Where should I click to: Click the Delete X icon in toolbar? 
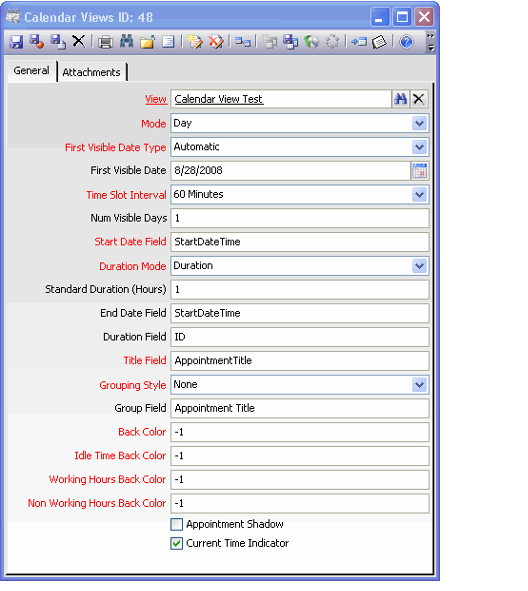78,41
